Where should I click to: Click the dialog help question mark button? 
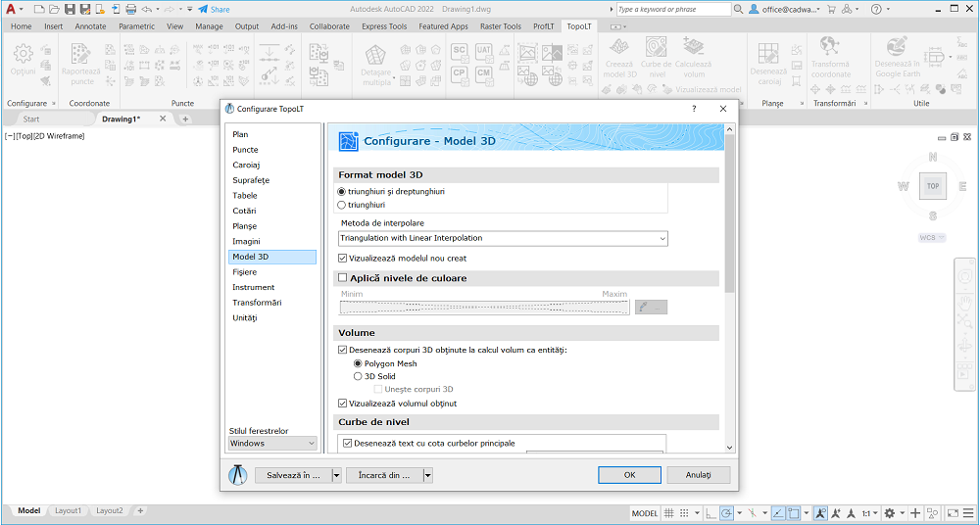[694, 109]
